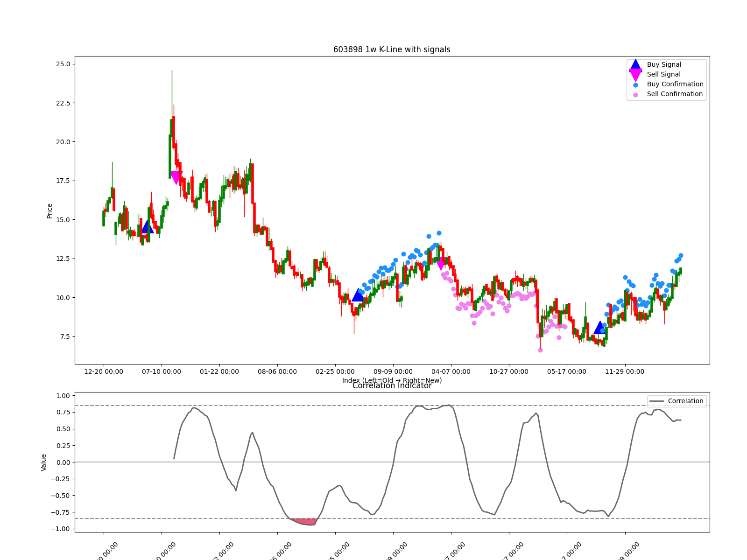The image size is (747, 560).
Task: Click the gray Correlation legend line sample
Action: [x=657, y=401]
